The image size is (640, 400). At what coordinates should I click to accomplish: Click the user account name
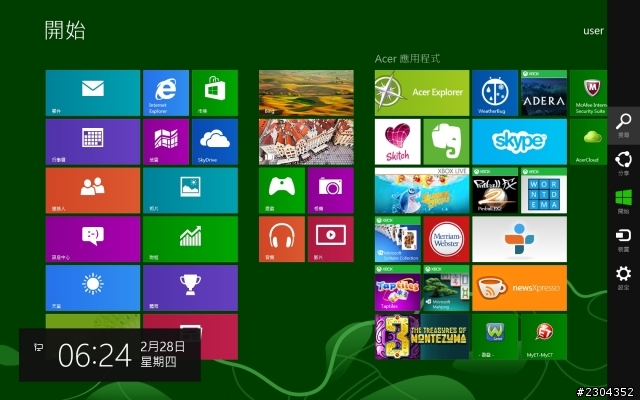(593, 31)
